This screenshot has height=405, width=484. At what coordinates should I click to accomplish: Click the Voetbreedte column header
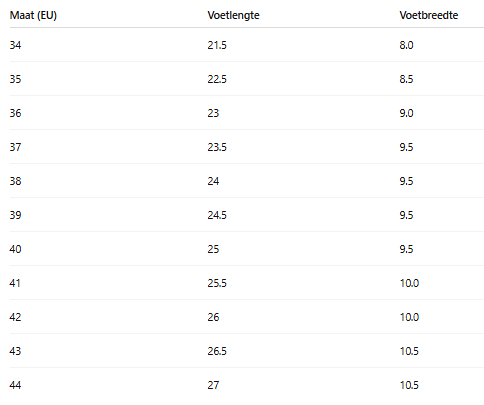(429, 15)
